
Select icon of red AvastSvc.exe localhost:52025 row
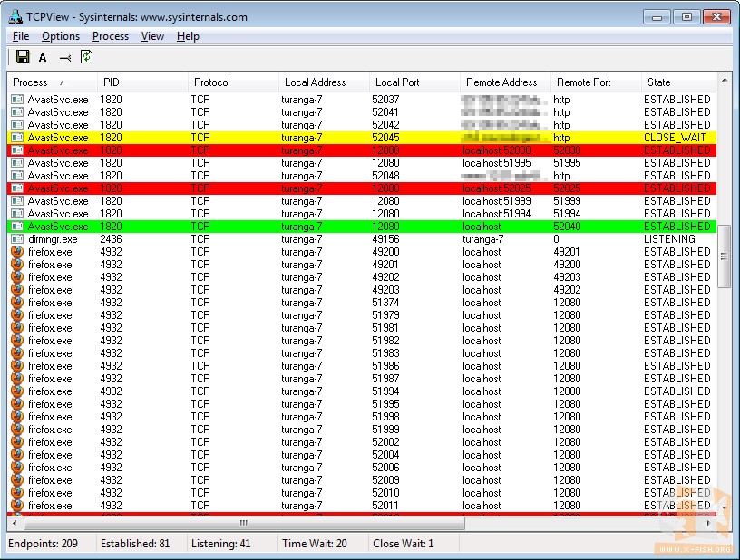[x=17, y=188]
